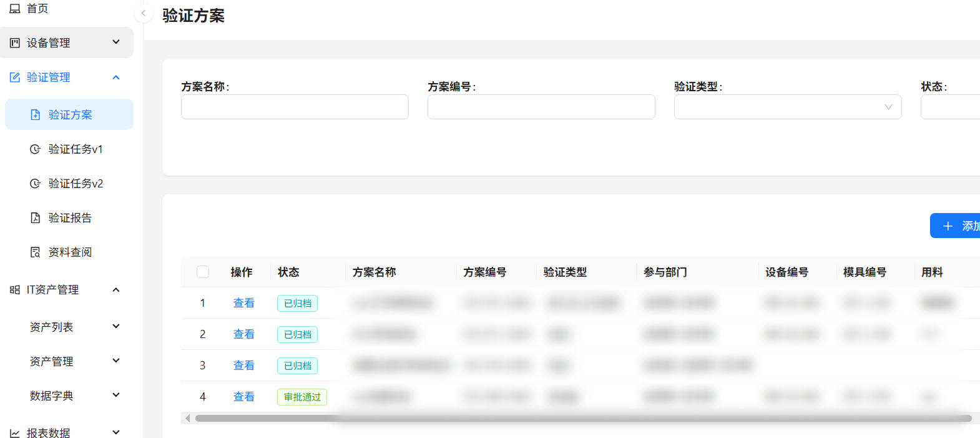Click 查看 link in row 1
This screenshot has width=980, height=438.
[x=243, y=303]
